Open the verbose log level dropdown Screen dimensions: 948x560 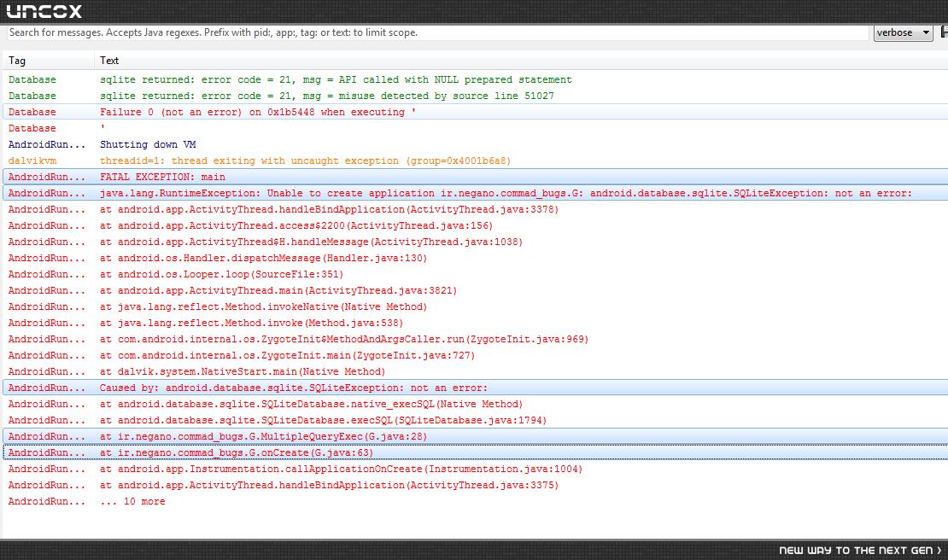[x=904, y=32]
